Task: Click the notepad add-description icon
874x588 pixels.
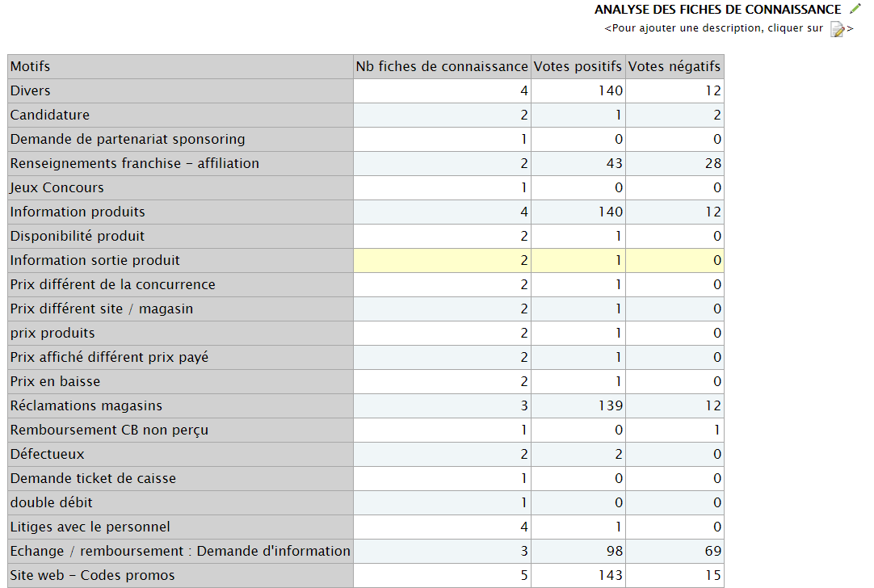Action: pyautogui.click(x=838, y=29)
